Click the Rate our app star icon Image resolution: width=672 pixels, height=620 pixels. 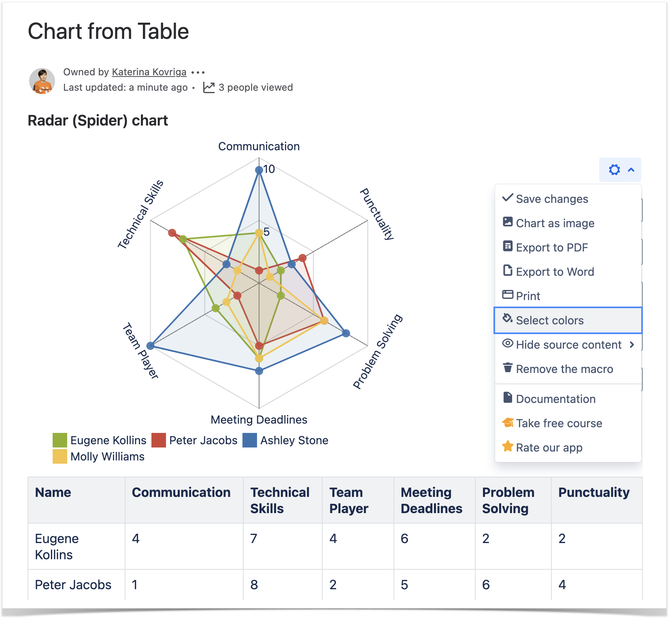[508, 447]
